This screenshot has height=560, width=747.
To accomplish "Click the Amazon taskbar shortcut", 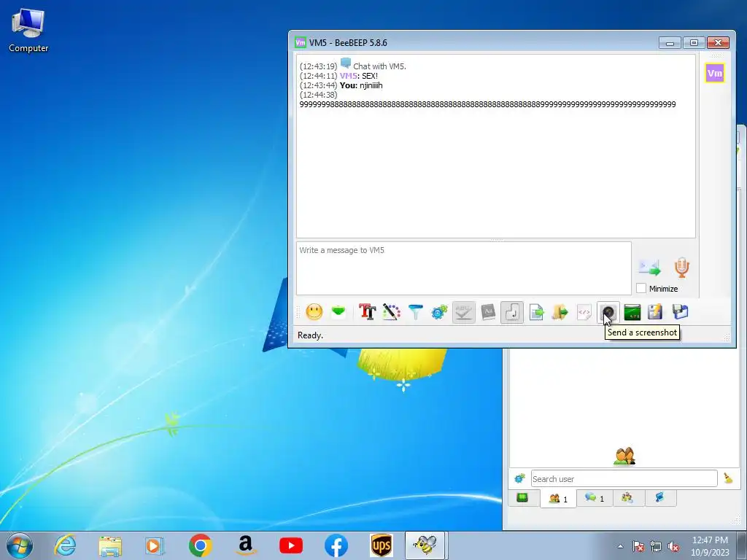I will tap(246, 545).
